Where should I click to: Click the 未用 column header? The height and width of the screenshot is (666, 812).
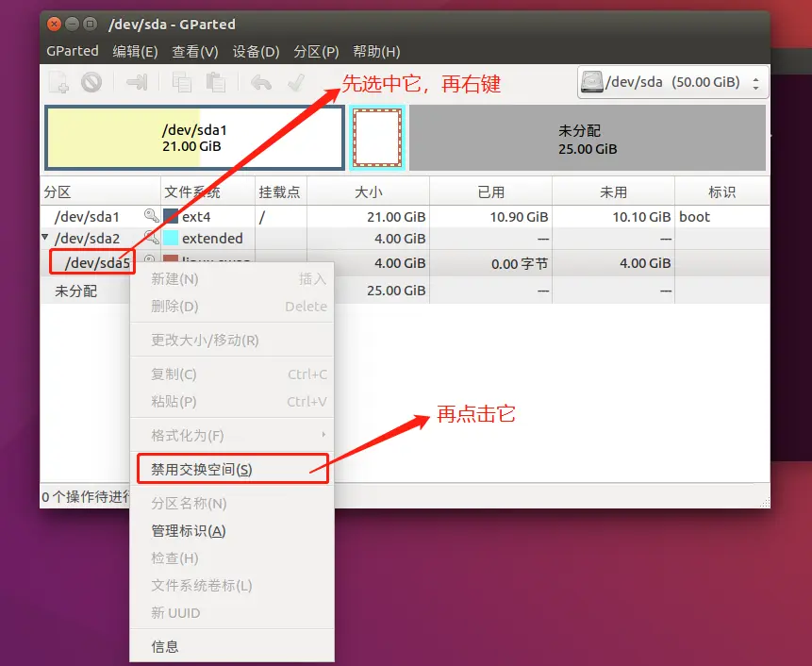click(x=614, y=192)
